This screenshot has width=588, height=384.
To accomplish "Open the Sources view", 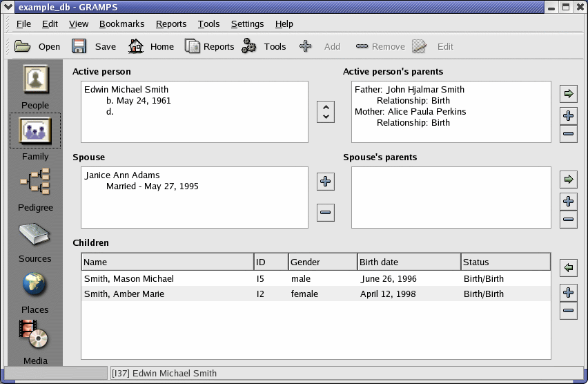I will 35,235.
